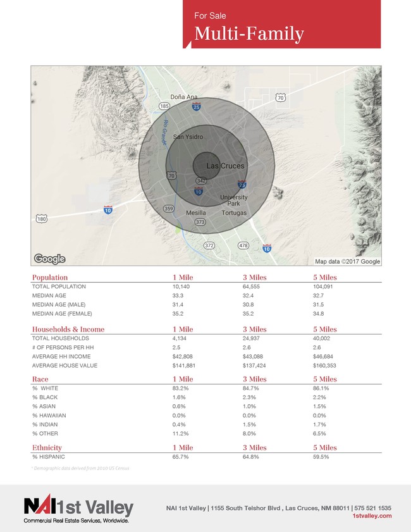Image resolution: width=411 pixels, height=532 pixels.
Task: Click the Population section heading
Action: tap(50, 277)
